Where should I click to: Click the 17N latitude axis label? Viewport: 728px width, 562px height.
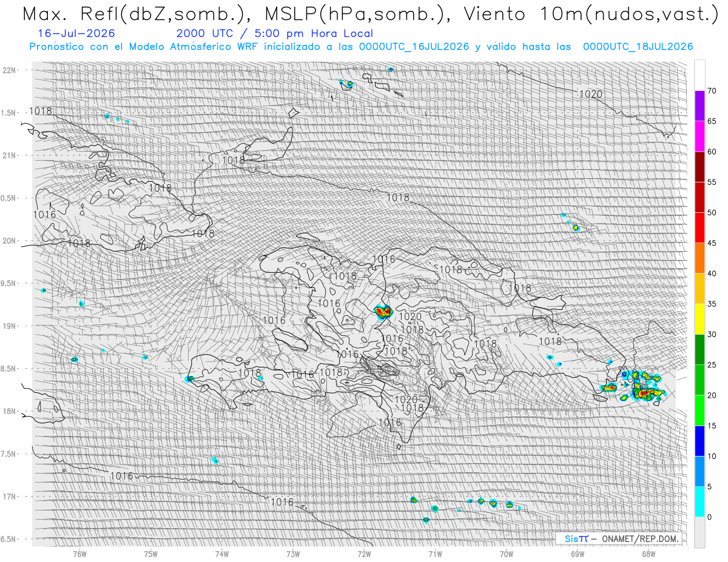click(10, 497)
